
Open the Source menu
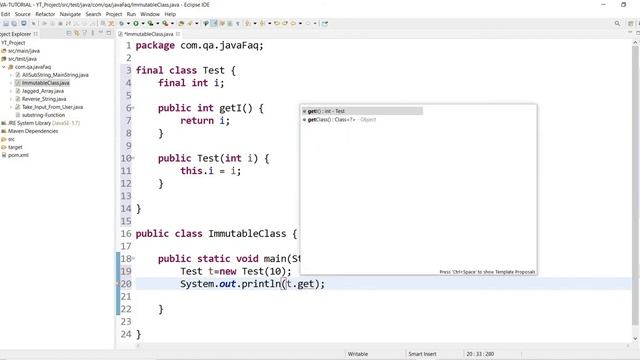pos(22,14)
